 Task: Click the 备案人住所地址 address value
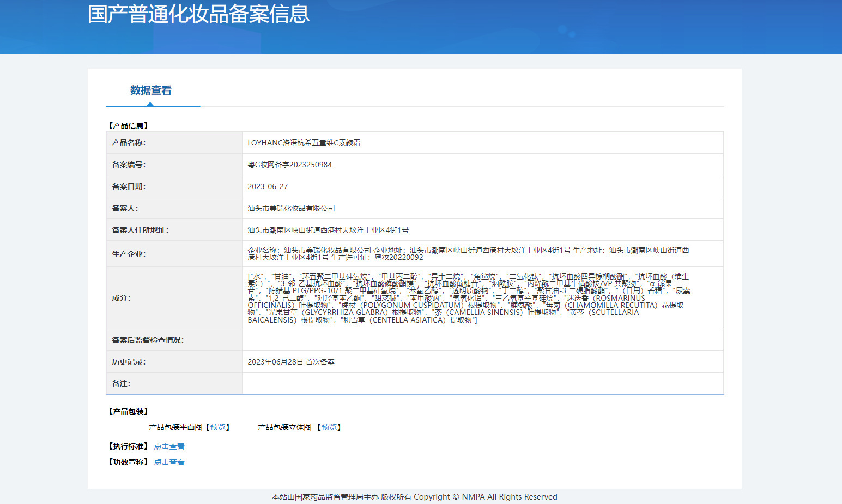(x=328, y=230)
